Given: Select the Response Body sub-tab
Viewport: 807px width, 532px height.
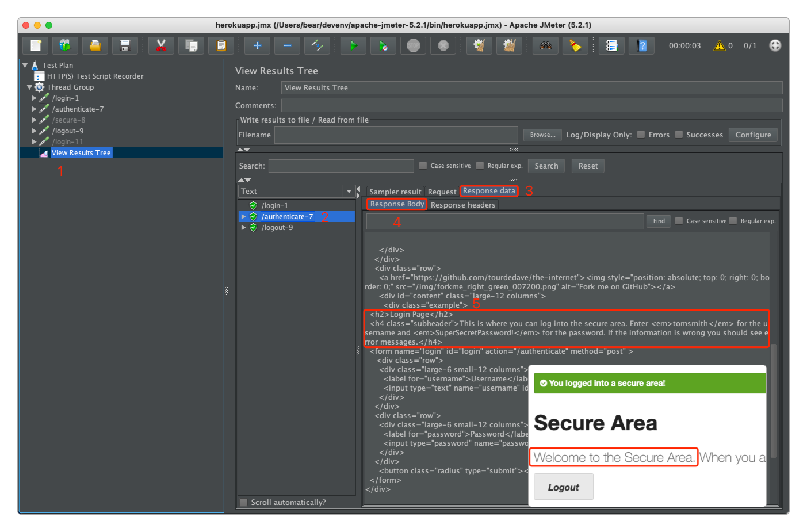Looking at the screenshot, I should [397, 204].
